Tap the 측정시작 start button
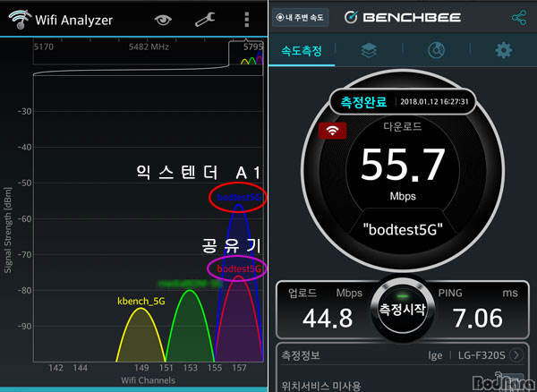 (403, 310)
